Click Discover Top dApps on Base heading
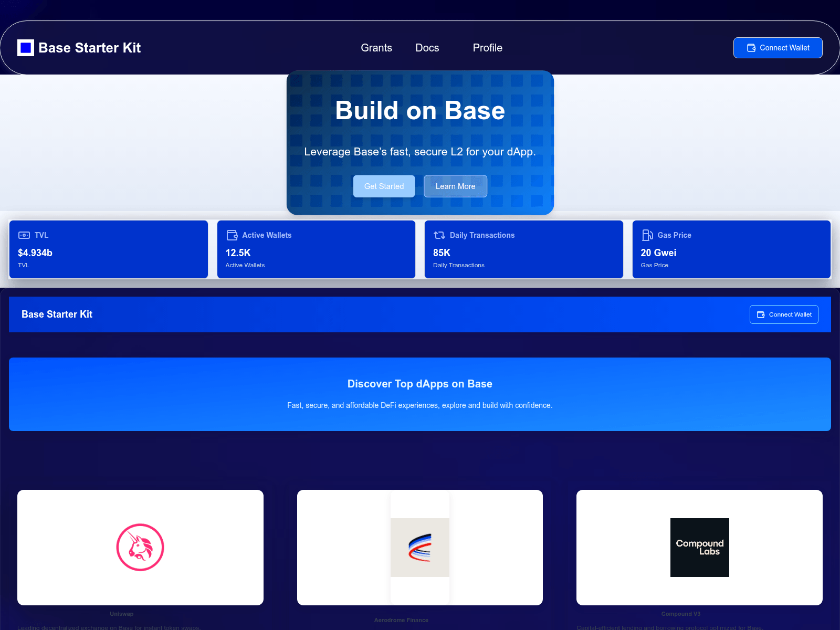 (420, 384)
